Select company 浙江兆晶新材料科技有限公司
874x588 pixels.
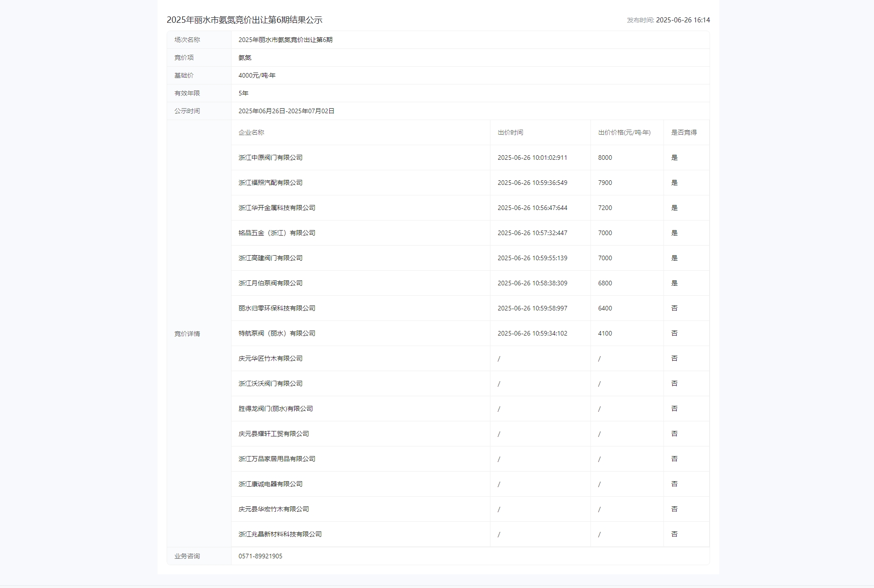pyautogui.click(x=280, y=534)
